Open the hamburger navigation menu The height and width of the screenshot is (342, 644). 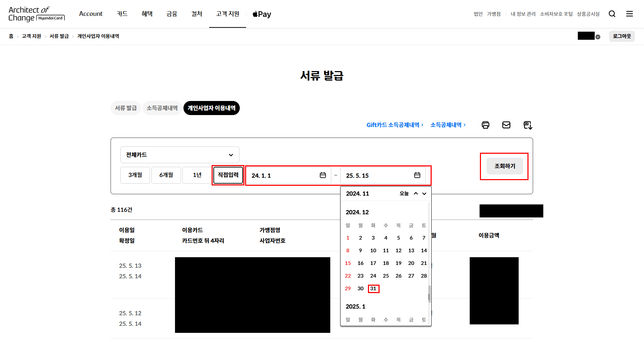tap(630, 14)
